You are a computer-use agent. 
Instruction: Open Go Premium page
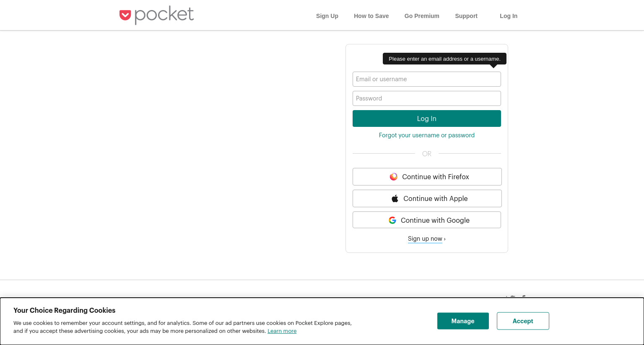point(422,16)
